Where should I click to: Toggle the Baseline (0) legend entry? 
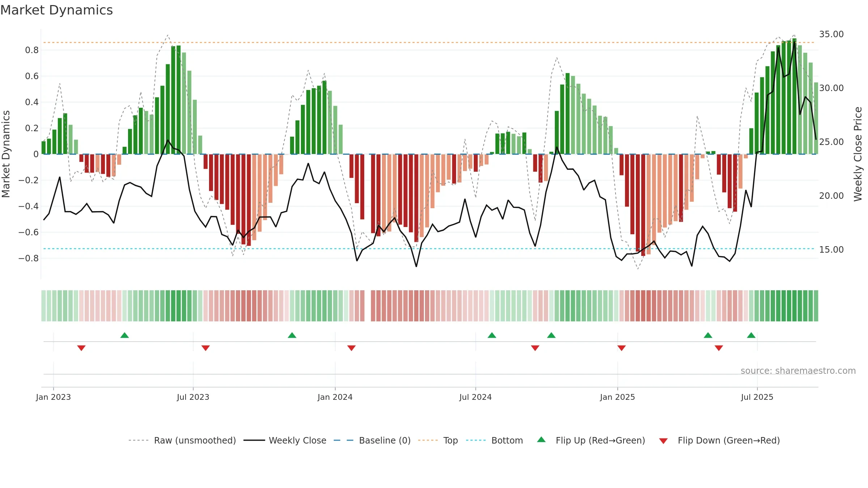click(372, 440)
